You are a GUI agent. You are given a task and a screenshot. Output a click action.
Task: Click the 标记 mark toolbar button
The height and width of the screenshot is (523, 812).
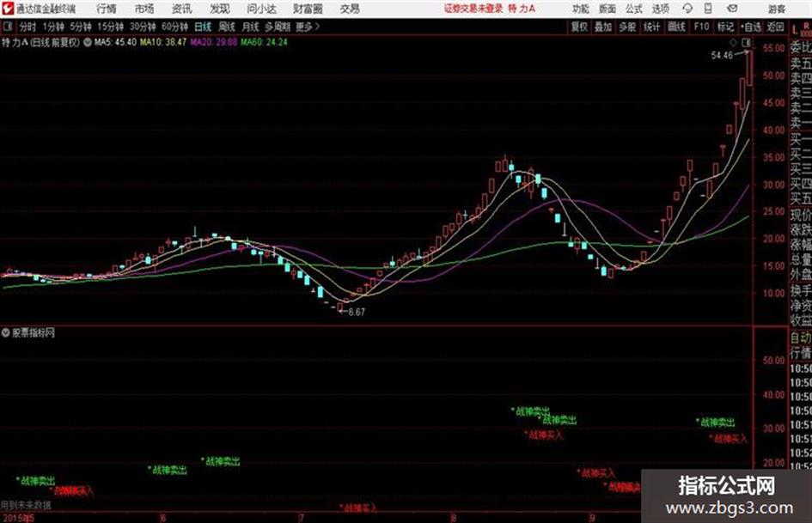click(x=725, y=27)
